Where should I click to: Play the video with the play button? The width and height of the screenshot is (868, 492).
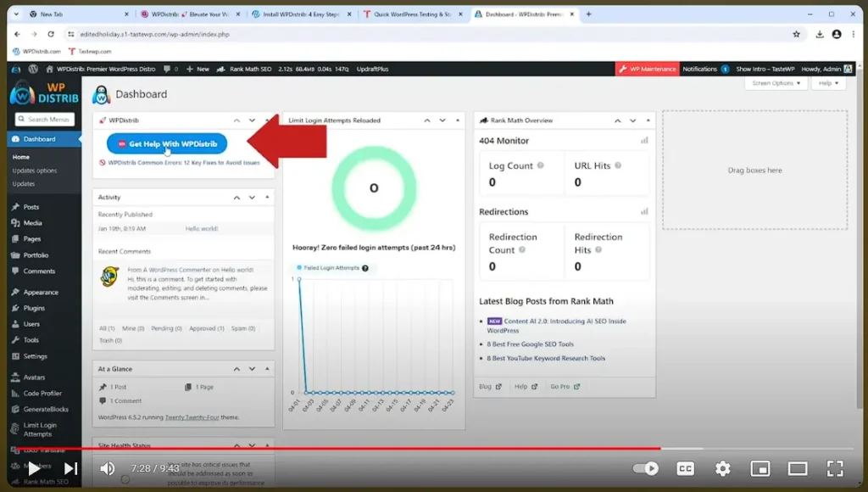[34, 469]
